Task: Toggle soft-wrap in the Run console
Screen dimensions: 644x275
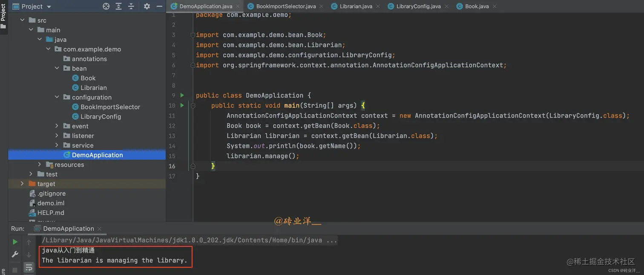Action: [29, 268]
